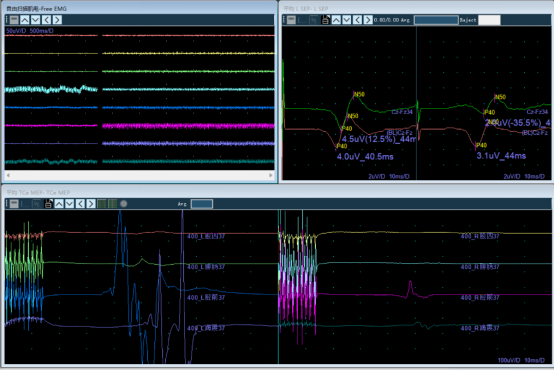554x370 pixels.
Task: Click the Avg field in L SEP toolbar
Action: 436,20
